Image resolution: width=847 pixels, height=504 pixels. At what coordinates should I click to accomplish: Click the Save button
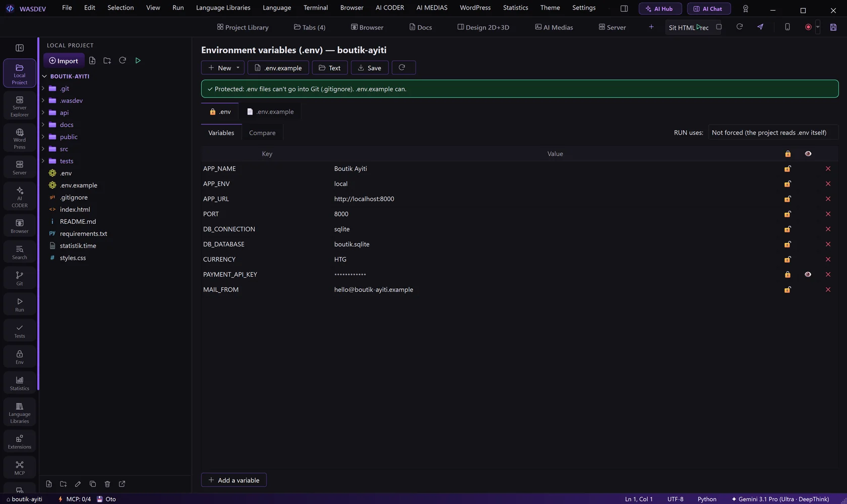click(x=370, y=68)
